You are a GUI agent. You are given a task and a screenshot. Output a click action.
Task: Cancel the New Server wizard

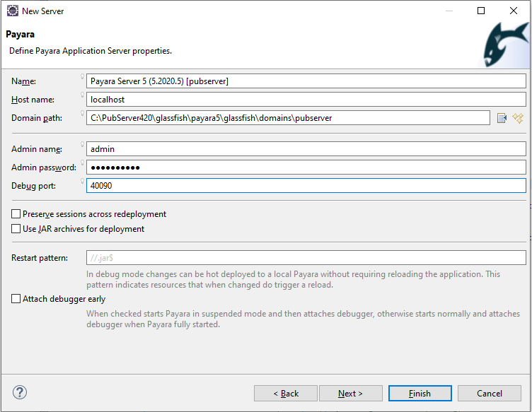click(x=489, y=394)
